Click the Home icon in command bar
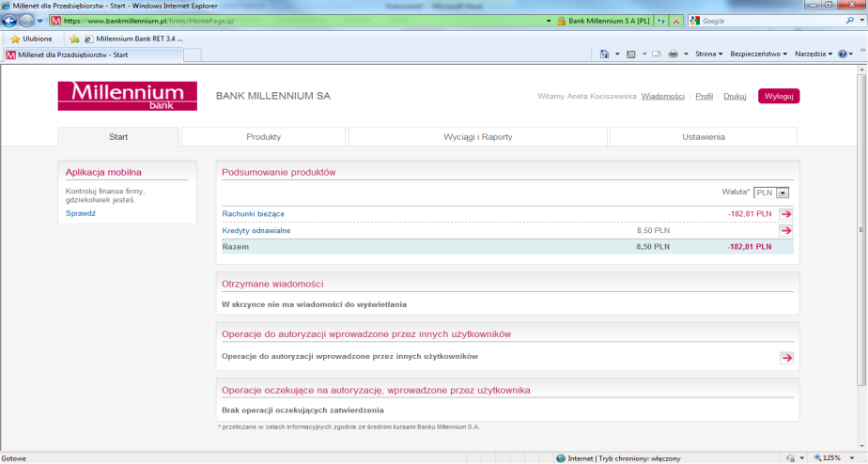868x464 pixels. 605,54
